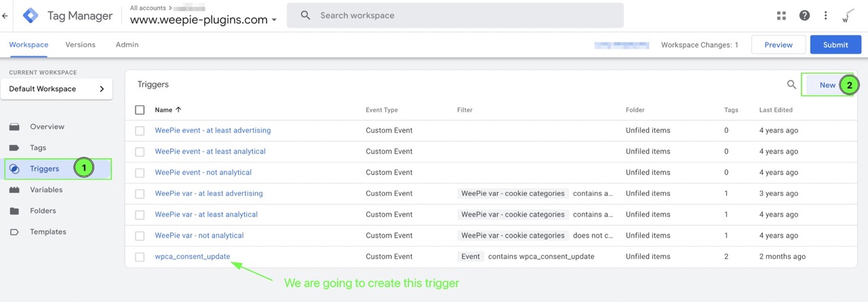Search triggers with the table magnifier icon
Screen dimensions: 868x302
click(791, 85)
